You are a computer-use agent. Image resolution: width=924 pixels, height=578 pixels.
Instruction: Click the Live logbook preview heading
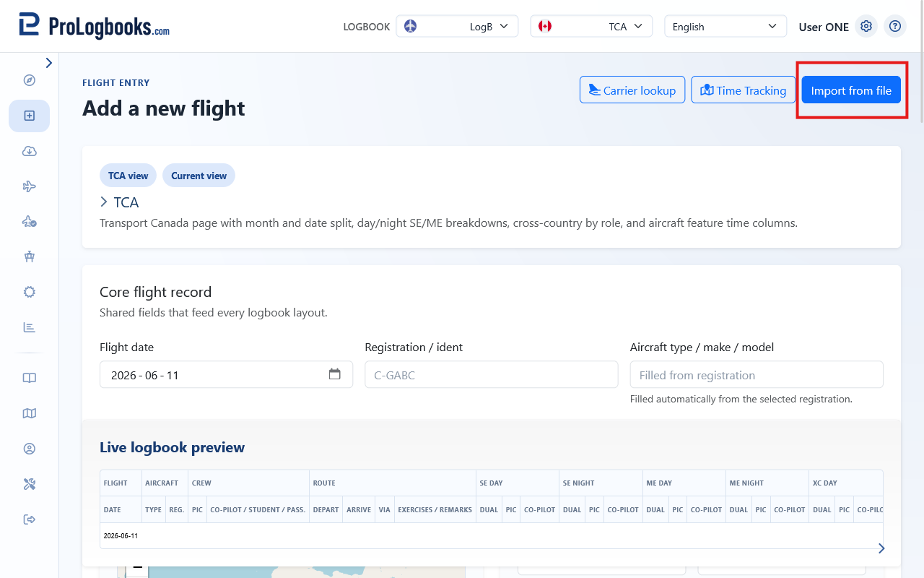(172, 447)
